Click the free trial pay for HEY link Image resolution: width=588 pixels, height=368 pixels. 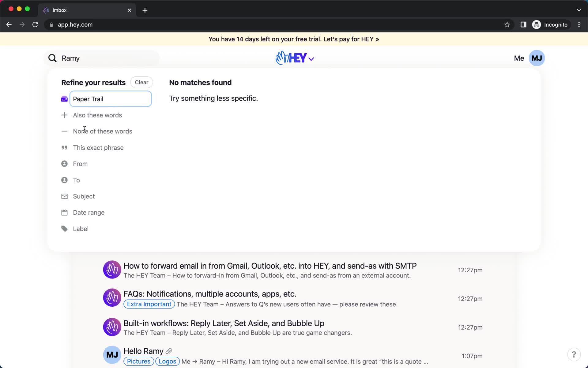(294, 39)
